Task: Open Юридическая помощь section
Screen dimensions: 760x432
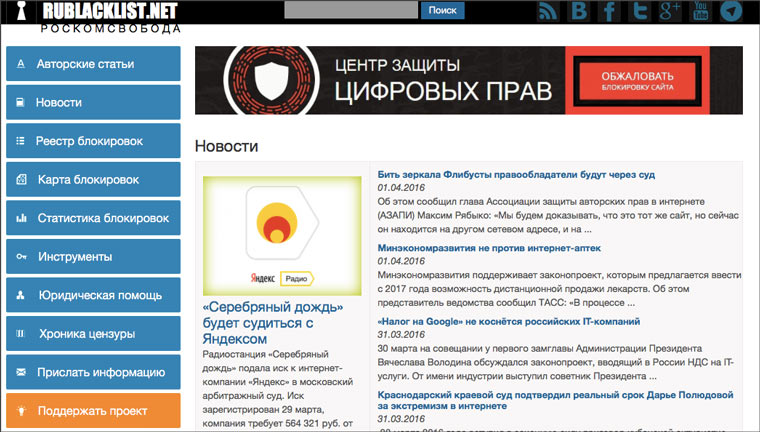Action: tap(93, 295)
